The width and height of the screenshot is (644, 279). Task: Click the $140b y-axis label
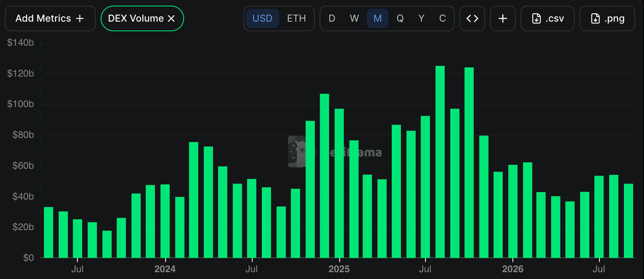point(20,42)
